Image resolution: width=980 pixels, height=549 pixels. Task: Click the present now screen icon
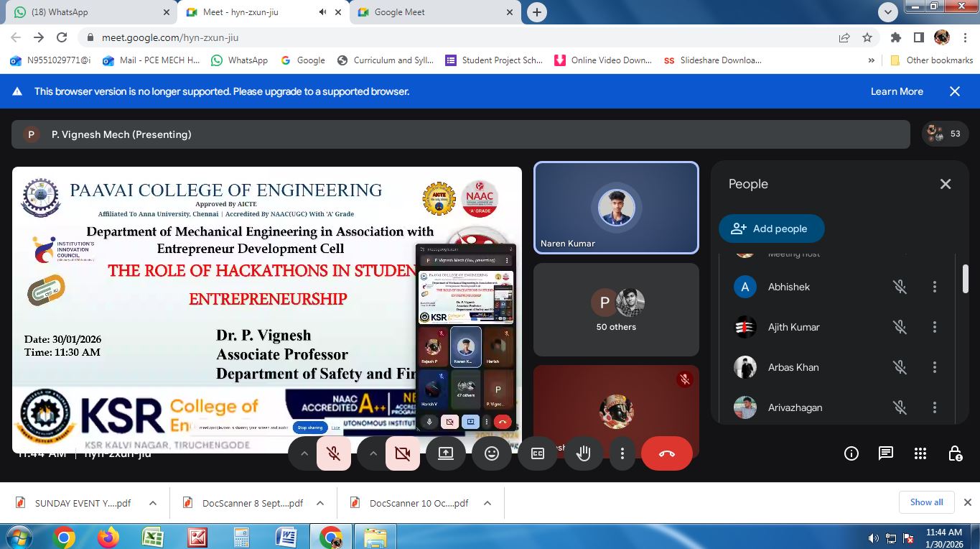pyautogui.click(x=446, y=453)
